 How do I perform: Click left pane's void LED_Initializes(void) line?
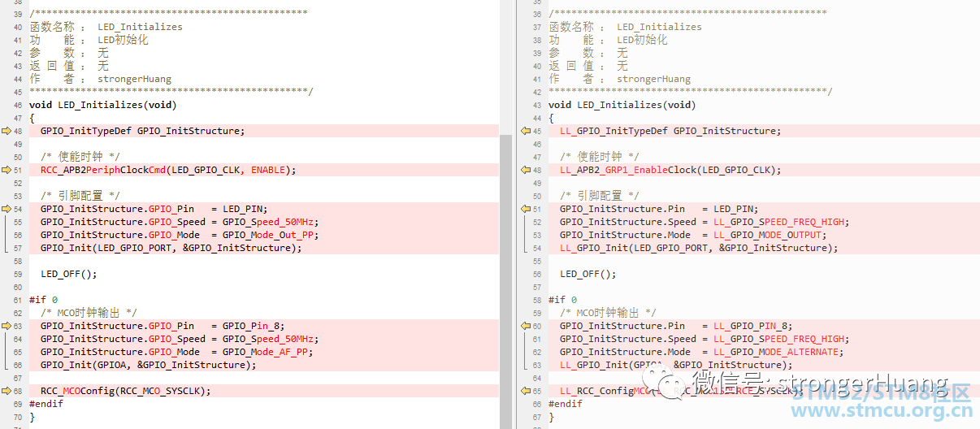[x=102, y=105]
